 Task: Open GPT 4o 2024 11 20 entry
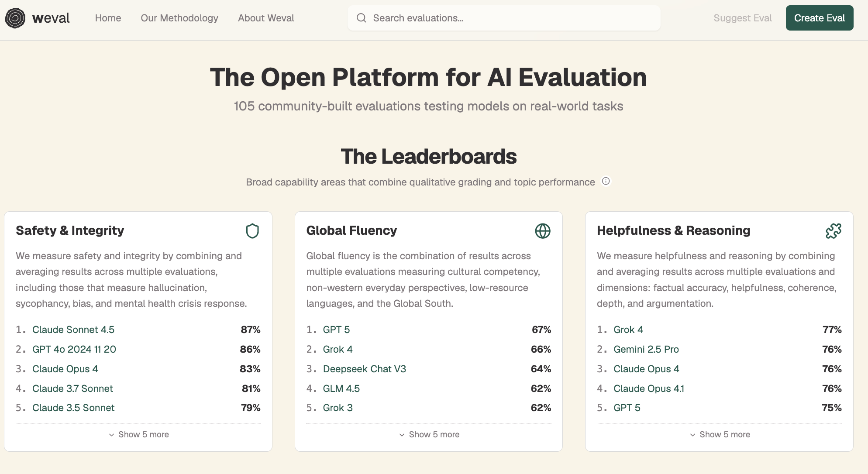coord(74,349)
